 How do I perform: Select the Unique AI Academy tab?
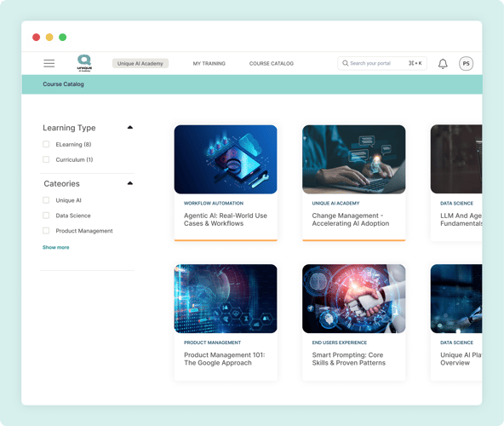[140, 63]
